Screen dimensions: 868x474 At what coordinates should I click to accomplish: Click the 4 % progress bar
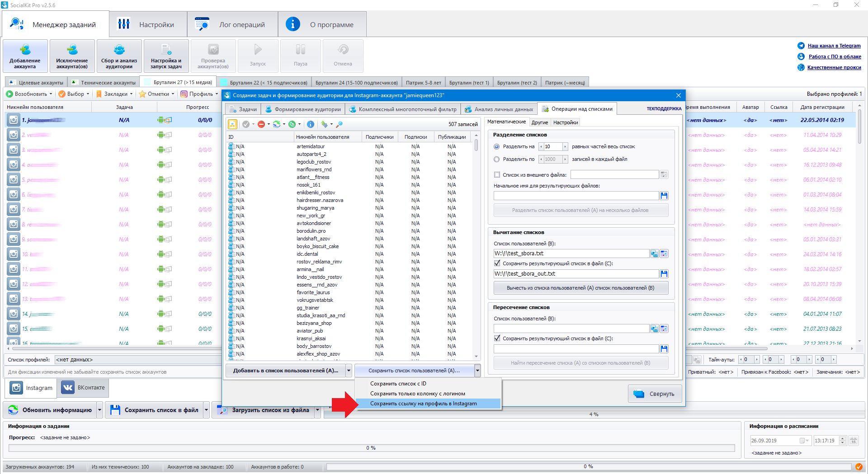(x=593, y=414)
